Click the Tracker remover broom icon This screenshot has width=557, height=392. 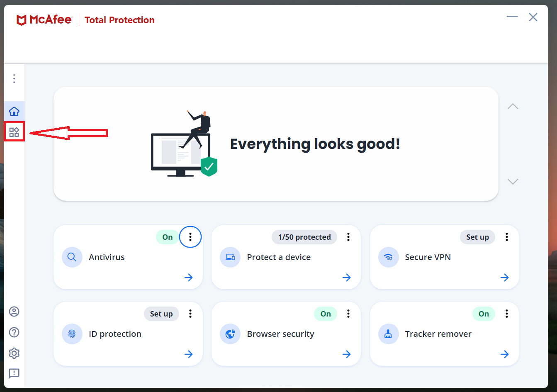point(388,334)
